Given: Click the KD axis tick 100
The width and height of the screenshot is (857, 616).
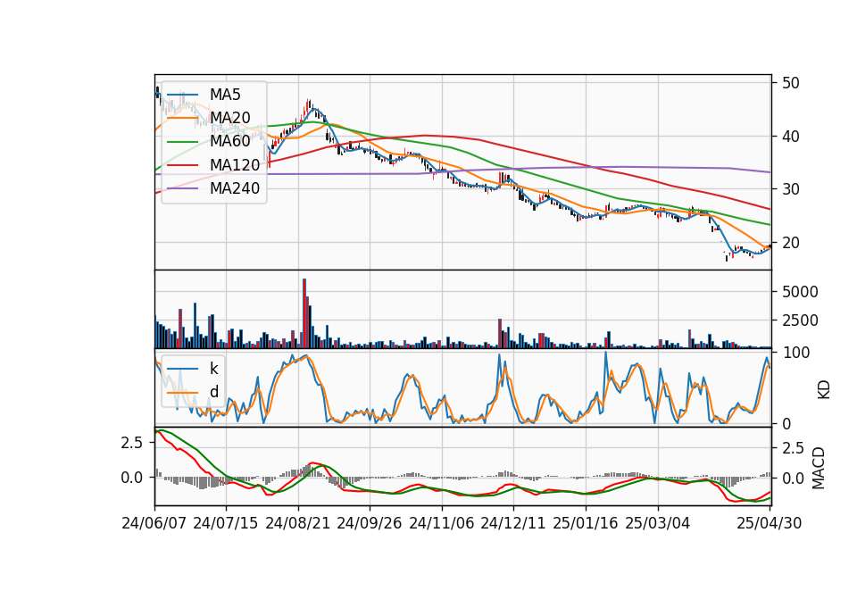Looking at the screenshot, I should point(796,353).
